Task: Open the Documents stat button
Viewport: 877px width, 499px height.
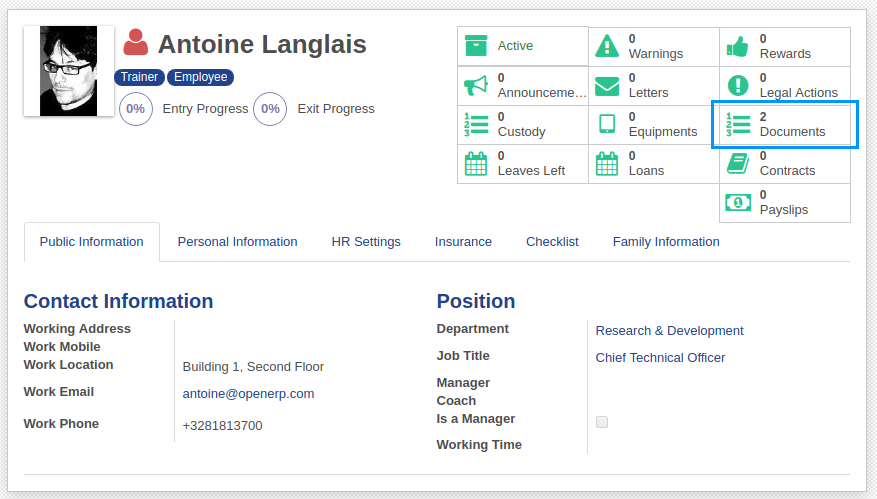Action: click(785, 124)
